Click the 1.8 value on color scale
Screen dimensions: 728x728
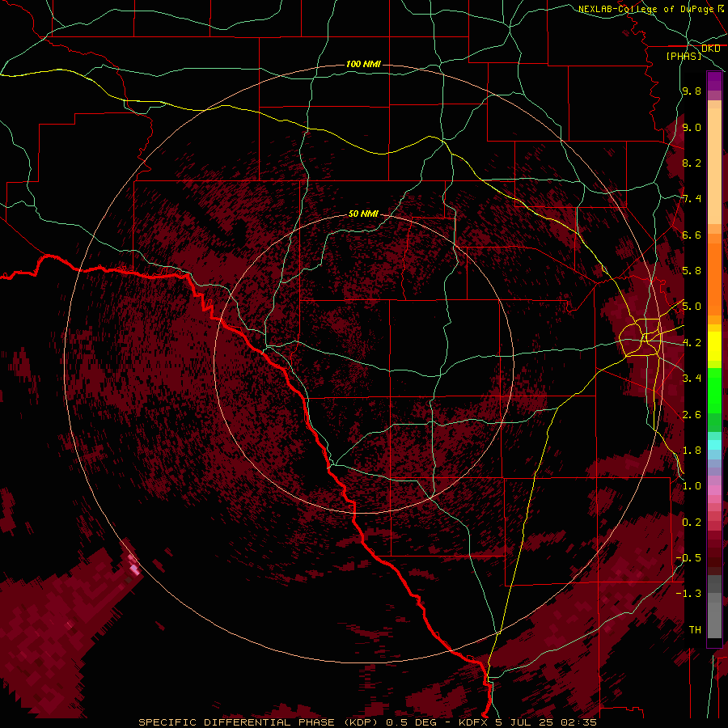[692, 451]
